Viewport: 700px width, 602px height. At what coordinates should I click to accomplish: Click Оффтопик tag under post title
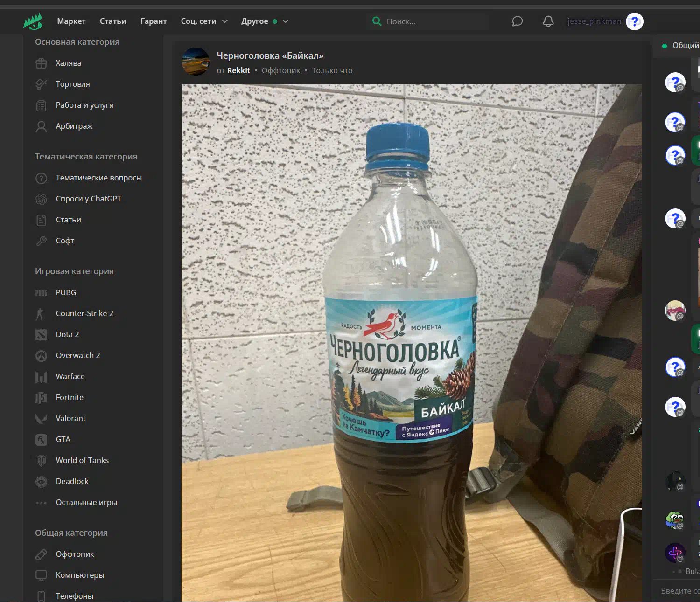(x=281, y=70)
